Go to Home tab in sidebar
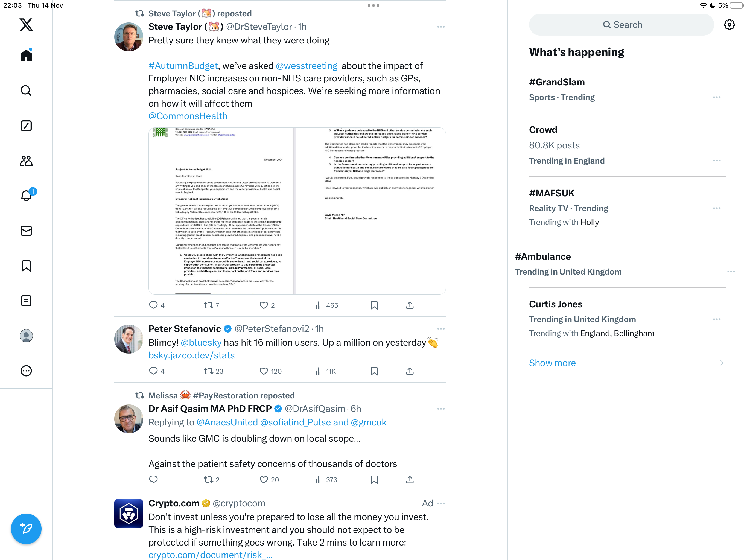Viewport: 747px width, 560px height. click(x=26, y=55)
